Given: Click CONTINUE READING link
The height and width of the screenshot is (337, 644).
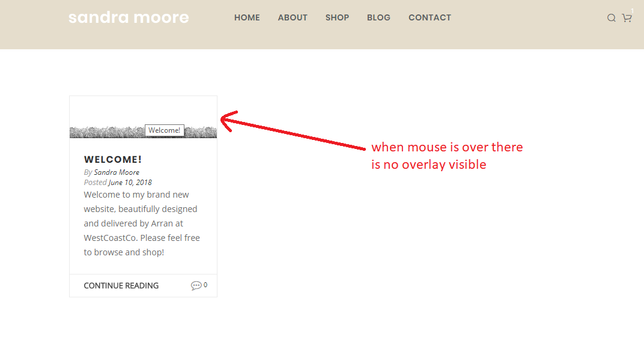Looking at the screenshot, I should pos(121,286).
